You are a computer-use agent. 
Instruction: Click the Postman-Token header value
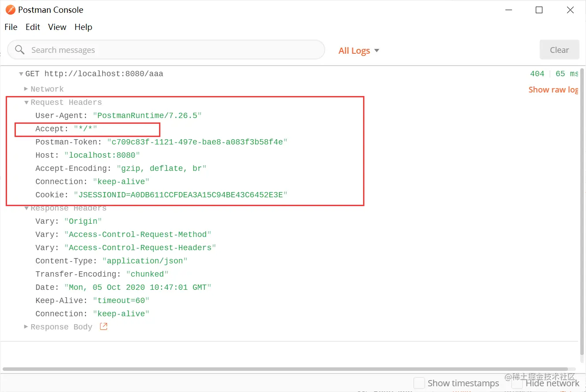pos(197,142)
